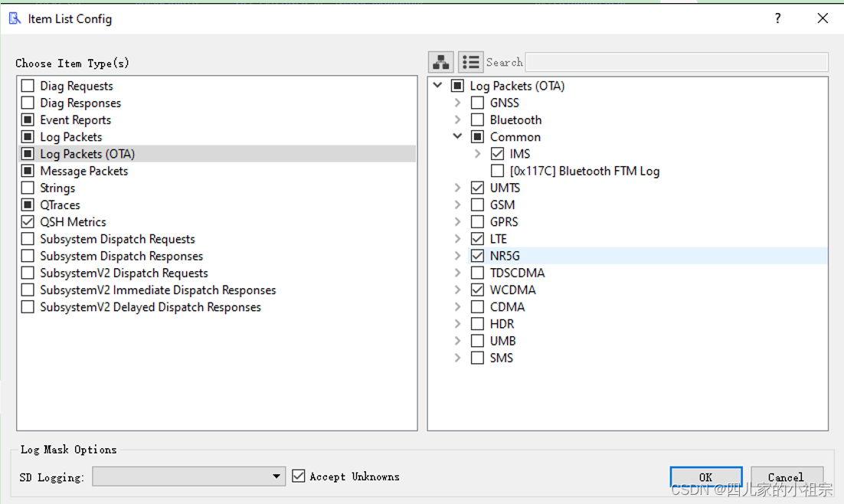Select the highlighted Log Packets (OTA) item type label
The width and height of the screenshot is (844, 504).
click(x=87, y=154)
